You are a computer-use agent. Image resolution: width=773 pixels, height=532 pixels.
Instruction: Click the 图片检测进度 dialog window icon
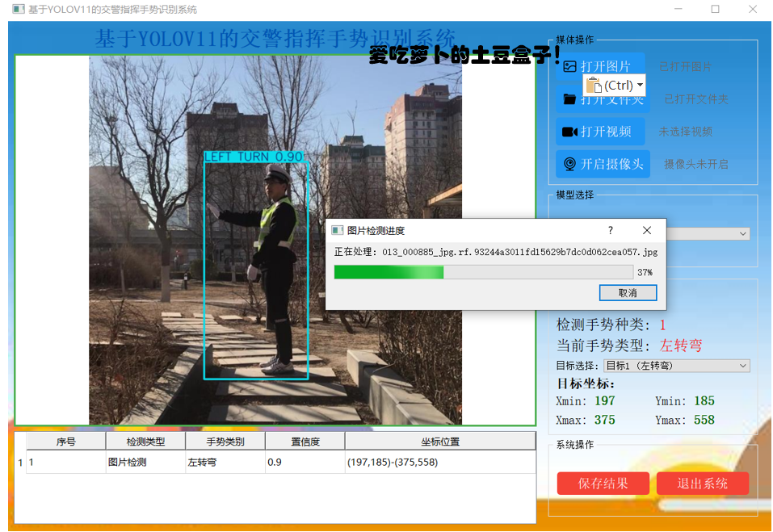pyautogui.click(x=337, y=231)
